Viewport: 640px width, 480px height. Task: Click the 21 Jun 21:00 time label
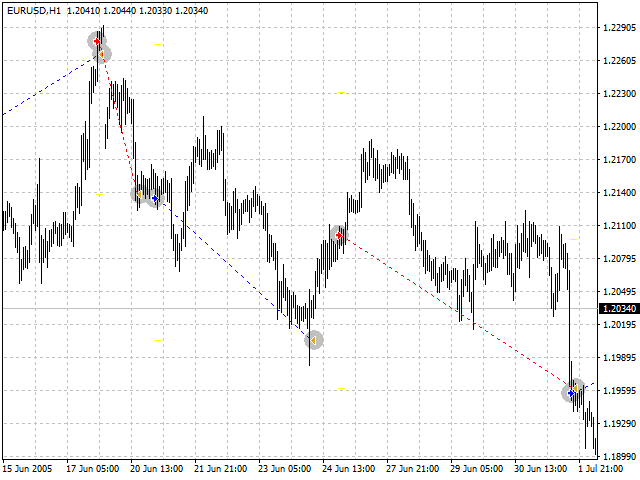click(221, 469)
